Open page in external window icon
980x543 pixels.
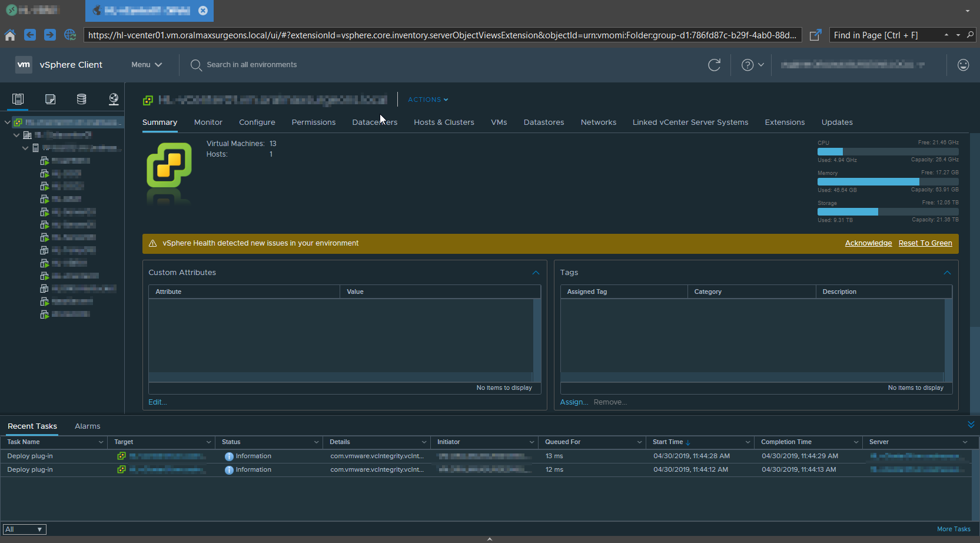click(x=815, y=35)
